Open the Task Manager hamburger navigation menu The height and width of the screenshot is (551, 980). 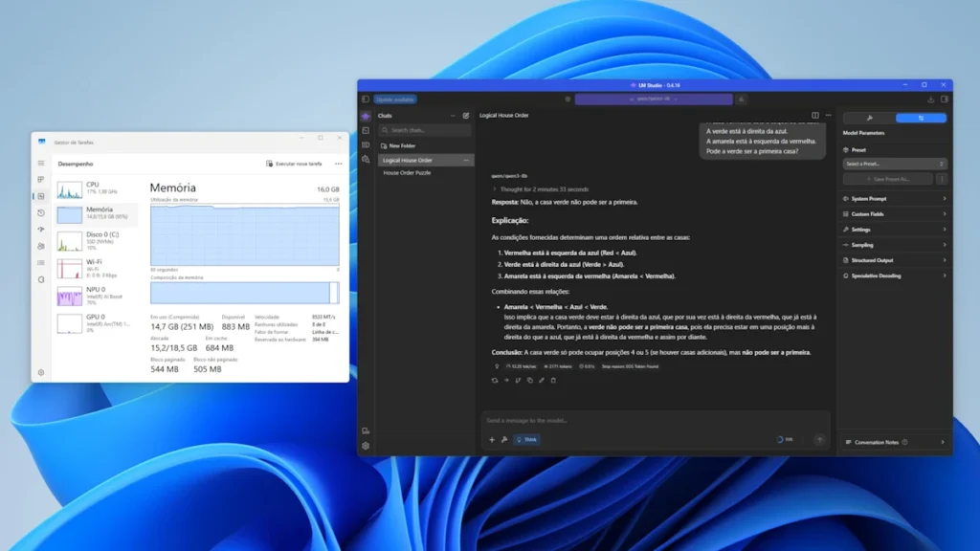coord(41,164)
